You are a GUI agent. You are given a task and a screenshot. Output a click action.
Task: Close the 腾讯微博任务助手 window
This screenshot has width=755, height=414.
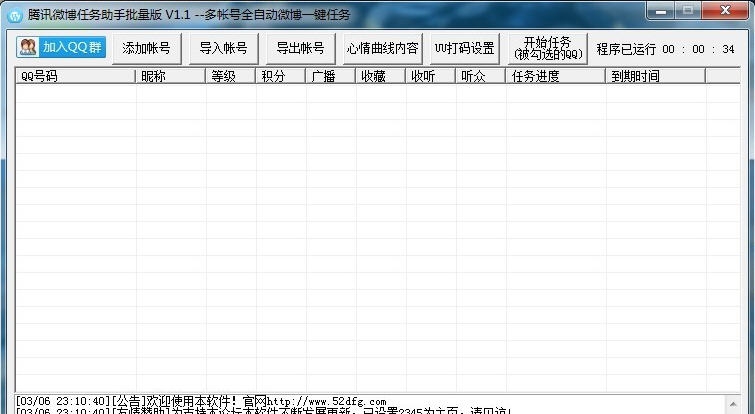tap(726, 11)
